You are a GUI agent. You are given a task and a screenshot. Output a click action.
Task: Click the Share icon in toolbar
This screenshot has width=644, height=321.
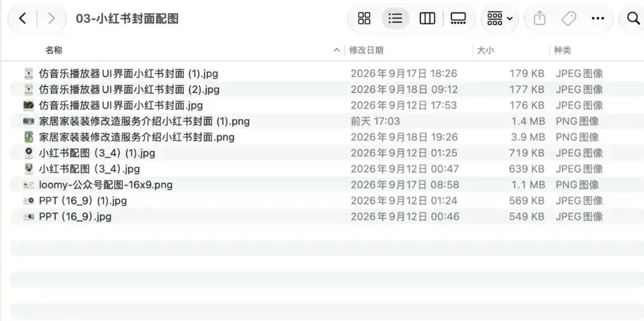click(x=539, y=18)
